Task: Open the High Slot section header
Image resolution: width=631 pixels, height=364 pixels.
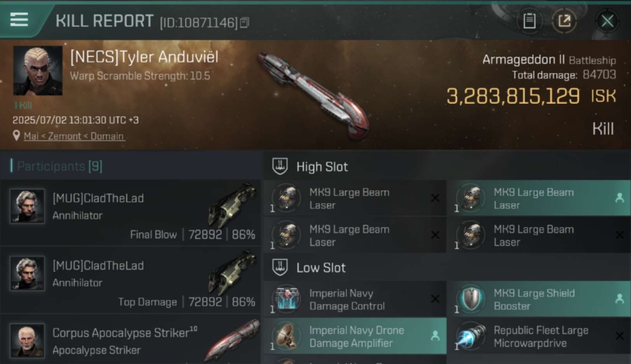Action: tap(447, 166)
